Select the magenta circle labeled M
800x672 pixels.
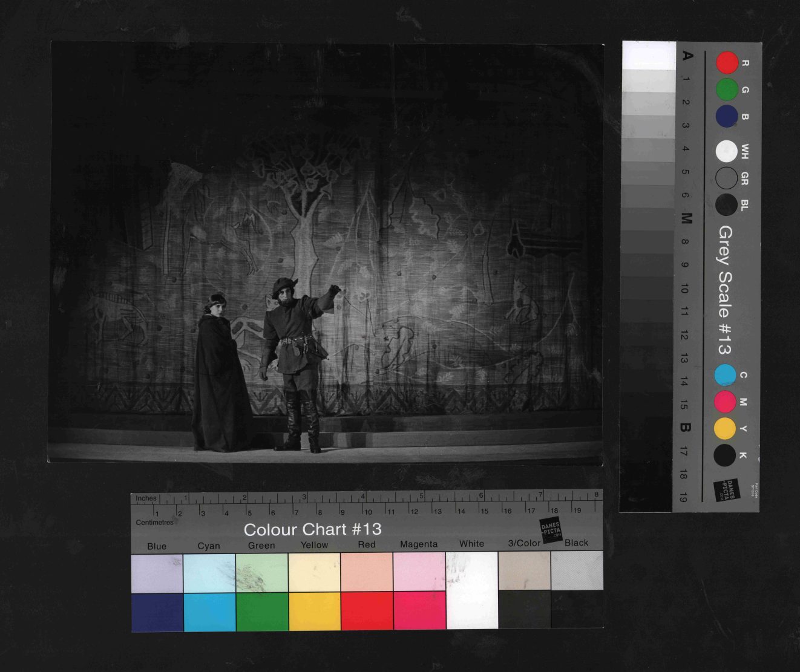pos(725,402)
